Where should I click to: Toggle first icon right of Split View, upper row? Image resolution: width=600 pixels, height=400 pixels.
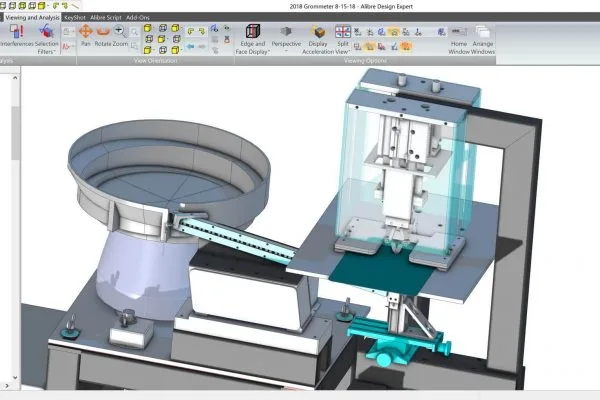click(357, 32)
